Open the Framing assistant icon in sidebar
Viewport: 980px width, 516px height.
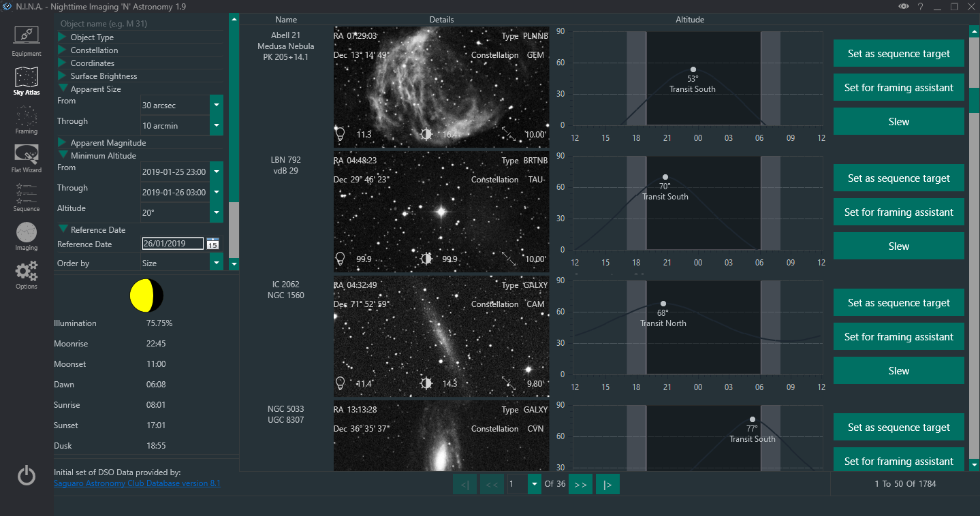click(x=27, y=118)
